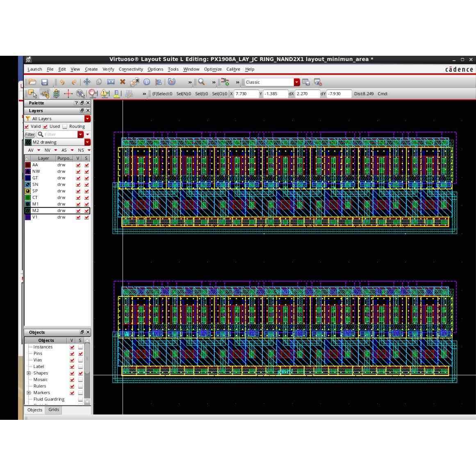The width and height of the screenshot is (476, 476).
Task: Switch to the Grids tab
Action: [x=54, y=410]
